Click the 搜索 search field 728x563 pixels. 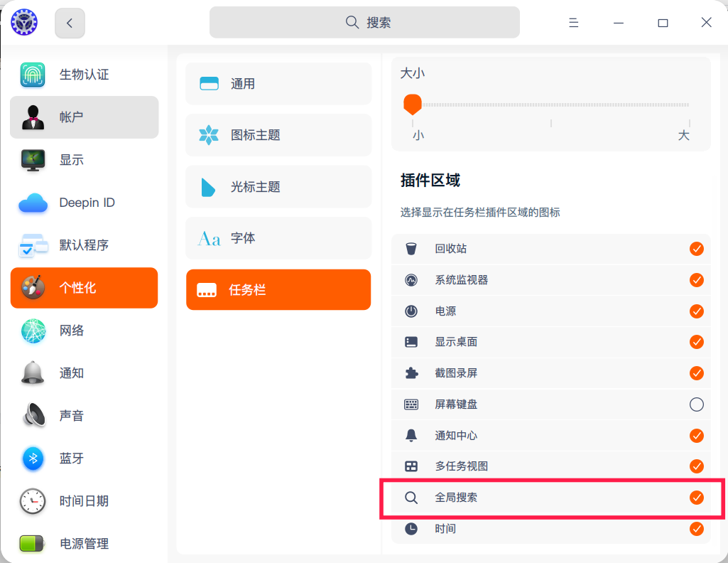[x=364, y=22]
